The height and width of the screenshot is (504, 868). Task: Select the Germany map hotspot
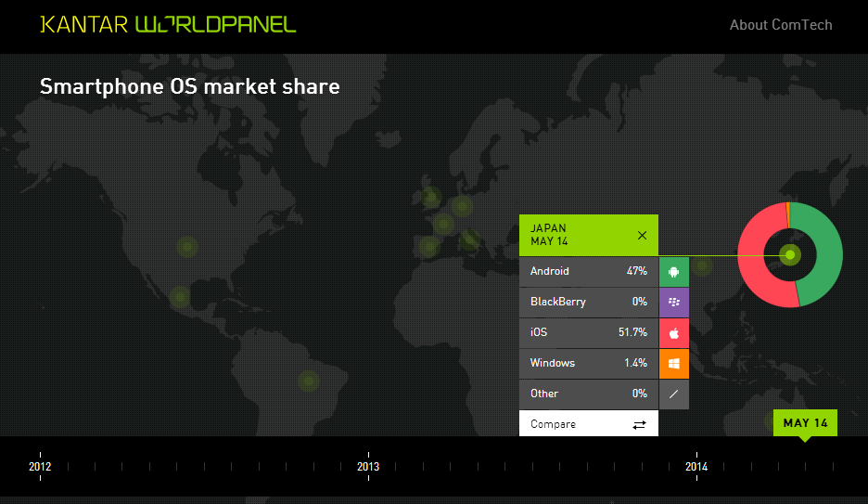pos(462,207)
